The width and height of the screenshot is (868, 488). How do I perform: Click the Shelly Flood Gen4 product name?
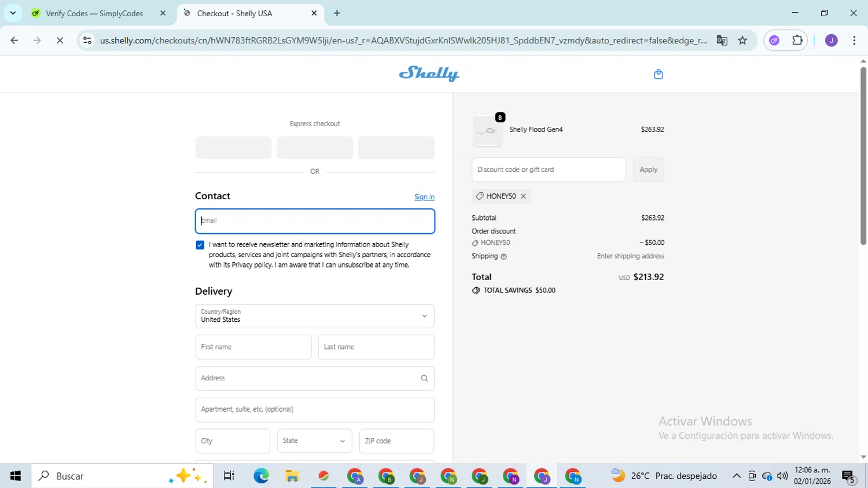click(536, 130)
